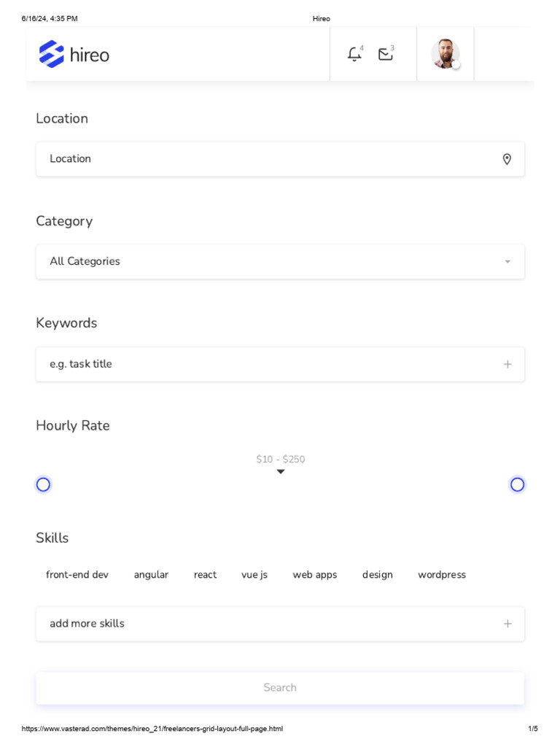Focus the Keywords task title field
Viewport: 560px width, 747px height.
pyautogui.click(x=280, y=364)
